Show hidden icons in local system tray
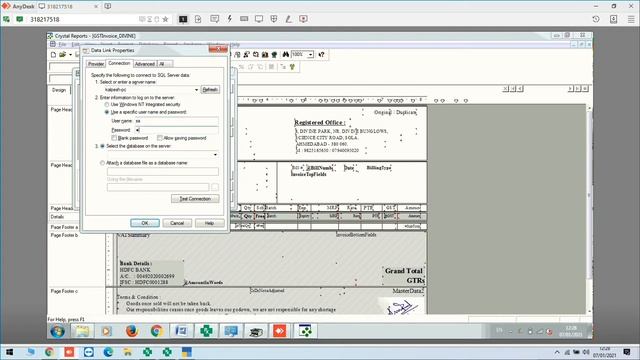The width and height of the screenshot is (640, 360). [557, 352]
